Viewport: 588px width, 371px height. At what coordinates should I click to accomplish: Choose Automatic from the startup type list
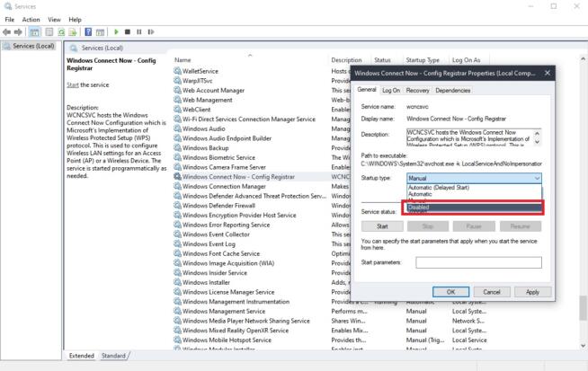[420, 194]
